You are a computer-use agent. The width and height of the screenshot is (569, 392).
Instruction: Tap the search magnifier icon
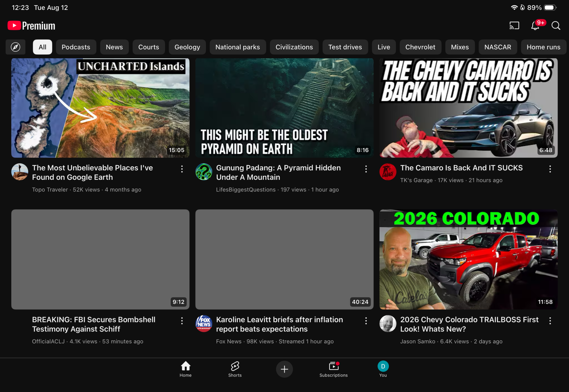pos(556,26)
